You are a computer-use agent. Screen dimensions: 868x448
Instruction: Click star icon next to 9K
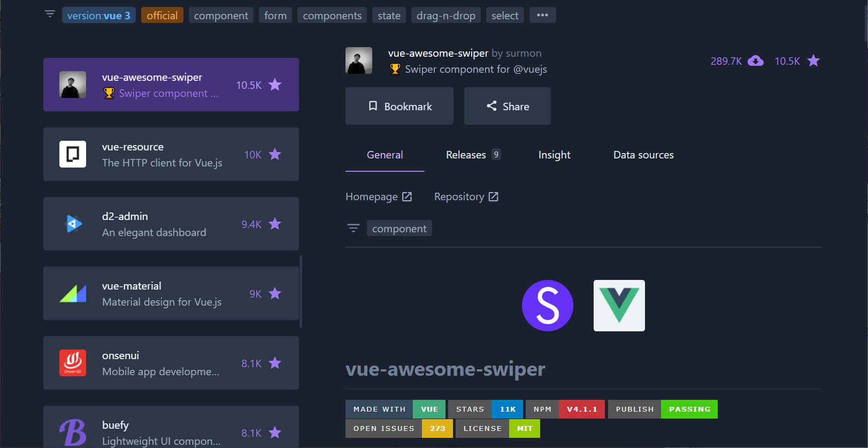[275, 293]
